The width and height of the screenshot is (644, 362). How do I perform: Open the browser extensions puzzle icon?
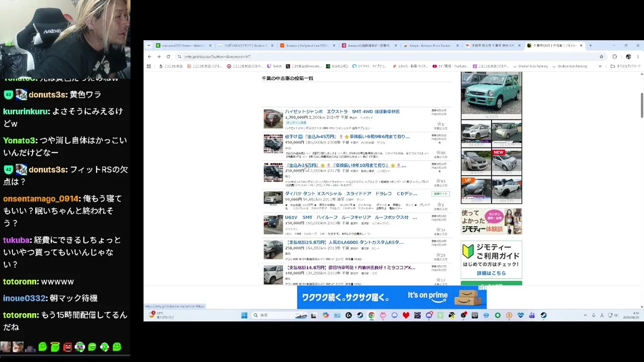[614, 56]
